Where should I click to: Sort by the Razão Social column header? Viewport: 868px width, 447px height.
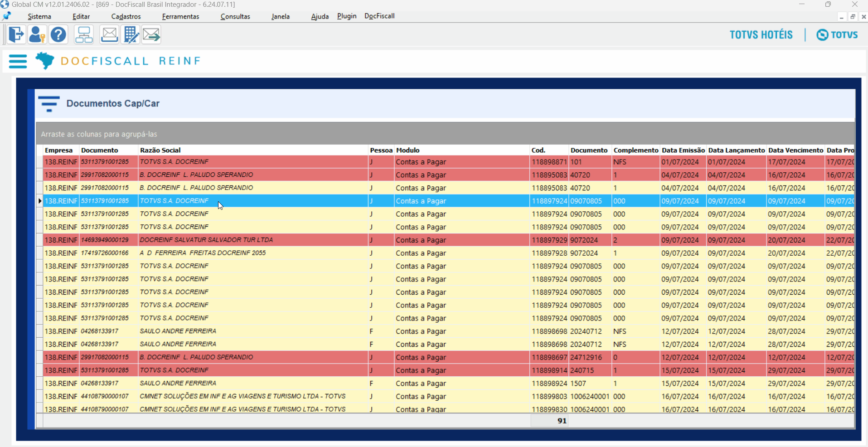[253, 150]
